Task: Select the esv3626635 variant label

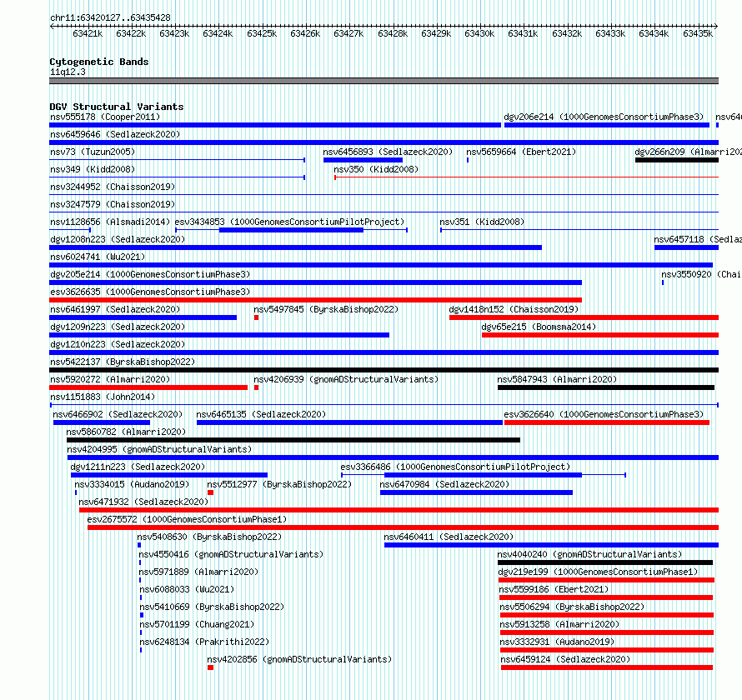Action: click(x=150, y=292)
